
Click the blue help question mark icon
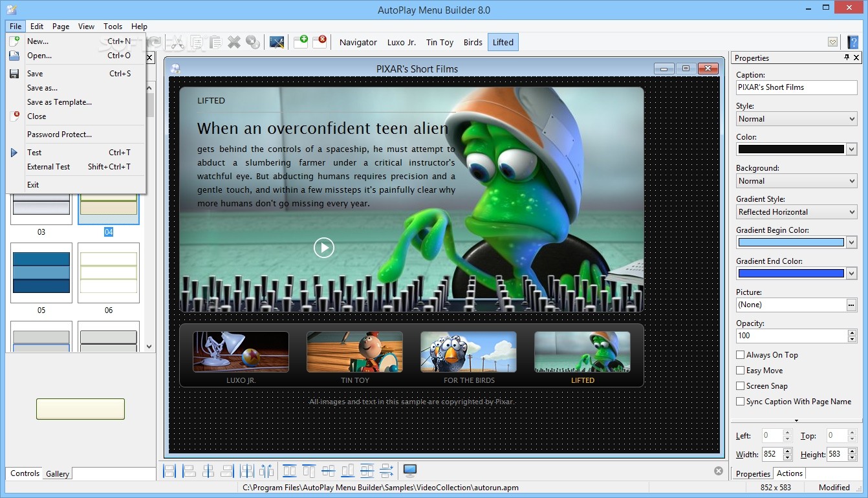pos(852,42)
